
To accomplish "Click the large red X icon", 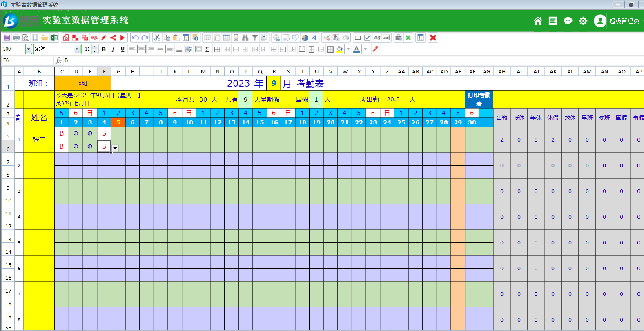I will 433,38.
